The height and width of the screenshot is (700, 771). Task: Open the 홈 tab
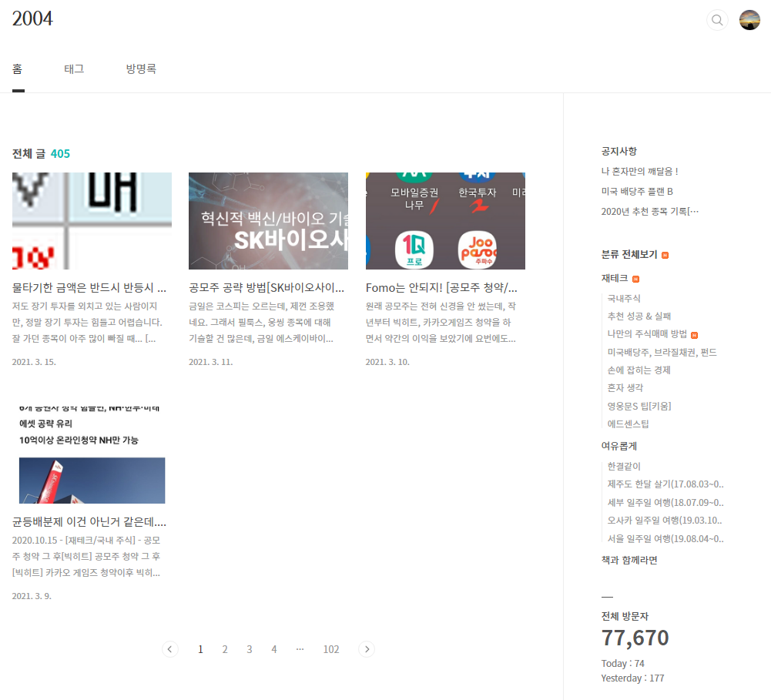point(18,69)
